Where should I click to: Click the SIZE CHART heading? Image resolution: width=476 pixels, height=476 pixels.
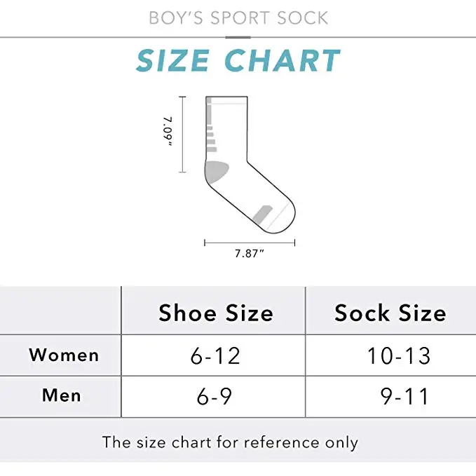tap(238, 60)
